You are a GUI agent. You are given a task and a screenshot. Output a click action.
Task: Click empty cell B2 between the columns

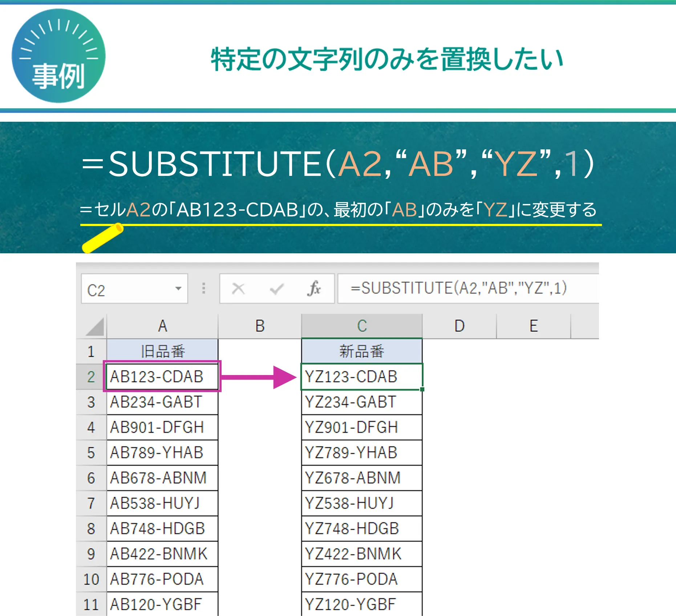point(260,377)
